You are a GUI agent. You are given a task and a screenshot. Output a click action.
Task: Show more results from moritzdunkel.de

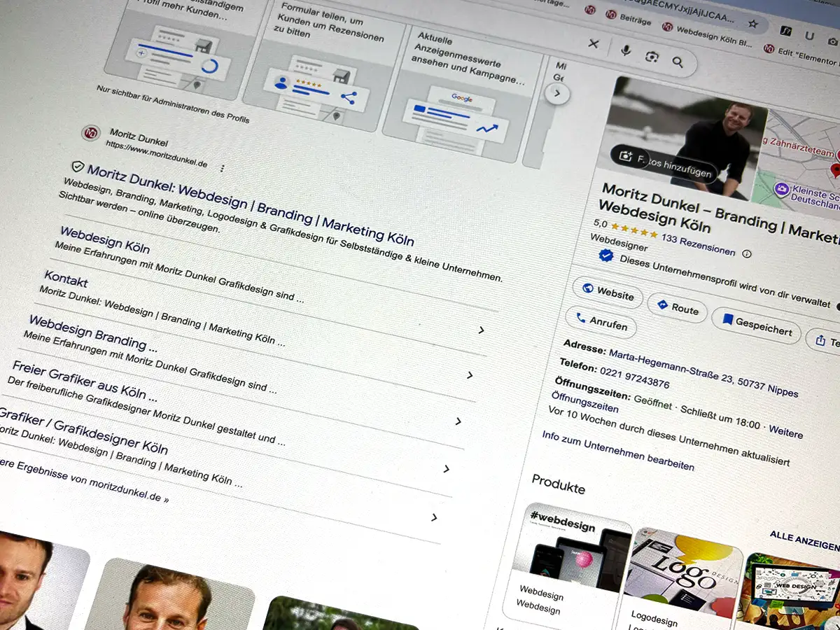[84, 482]
